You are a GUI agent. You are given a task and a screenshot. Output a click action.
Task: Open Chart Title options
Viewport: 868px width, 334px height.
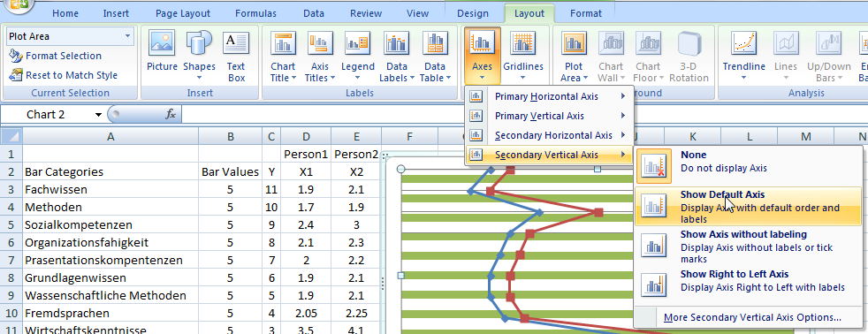[x=283, y=57]
